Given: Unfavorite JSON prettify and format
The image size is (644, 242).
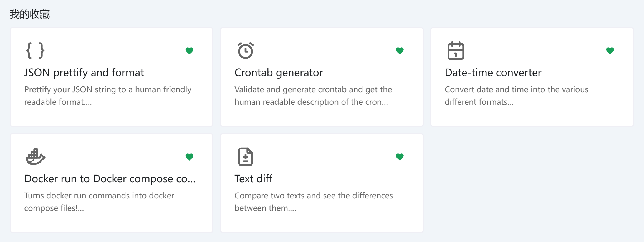Looking at the screenshot, I should tap(190, 51).
